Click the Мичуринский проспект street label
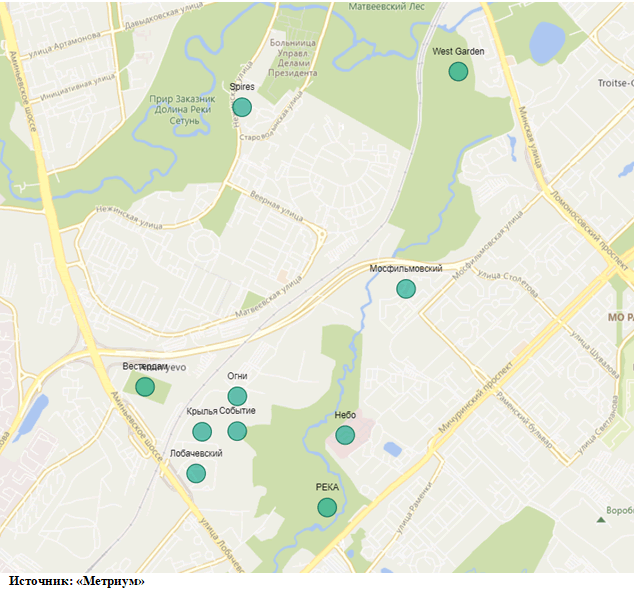Image resolution: width=642 pixels, height=593 pixels. coord(475,397)
